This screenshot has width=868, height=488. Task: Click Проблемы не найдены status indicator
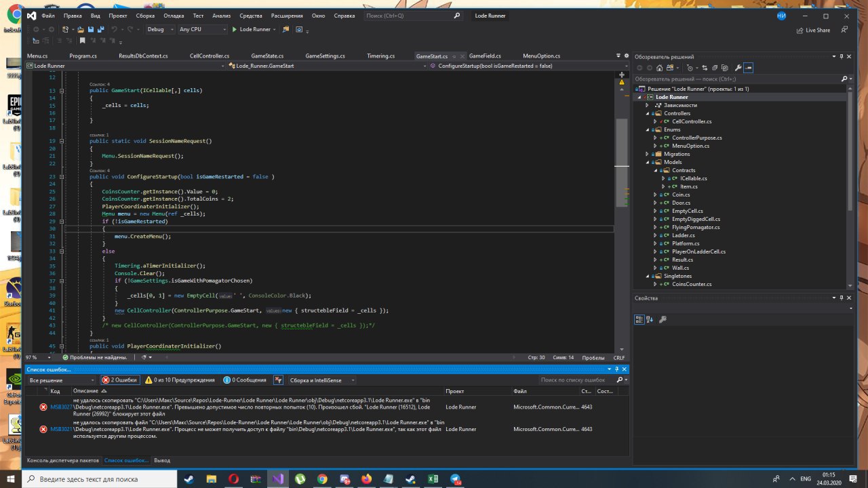tap(94, 357)
